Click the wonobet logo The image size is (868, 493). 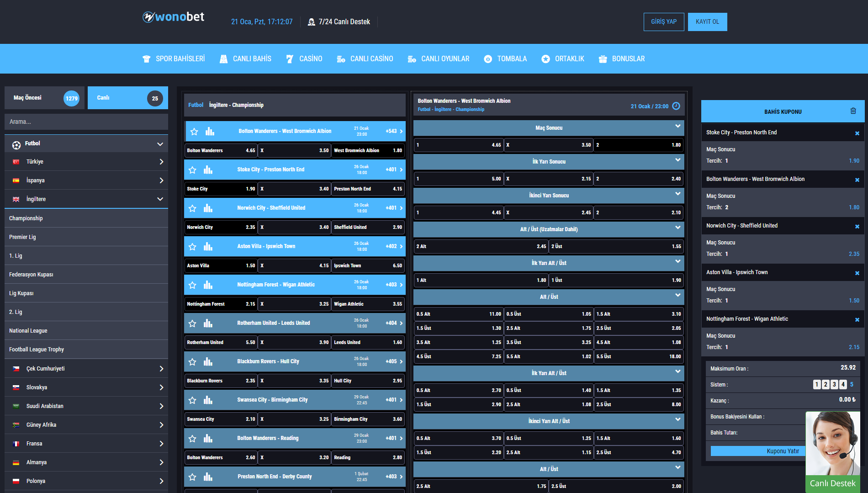coord(174,17)
